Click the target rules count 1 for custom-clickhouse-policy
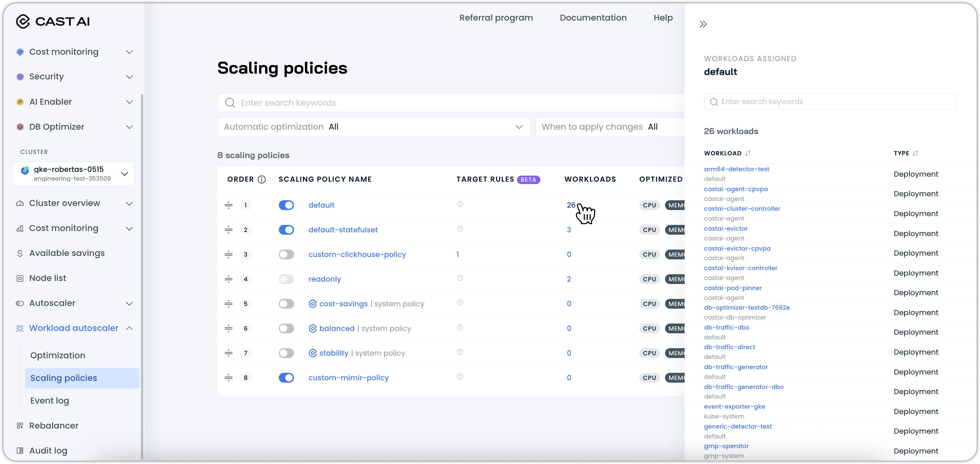Viewport: 980px width, 464px height. pyautogui.click(x=457, y=254)
